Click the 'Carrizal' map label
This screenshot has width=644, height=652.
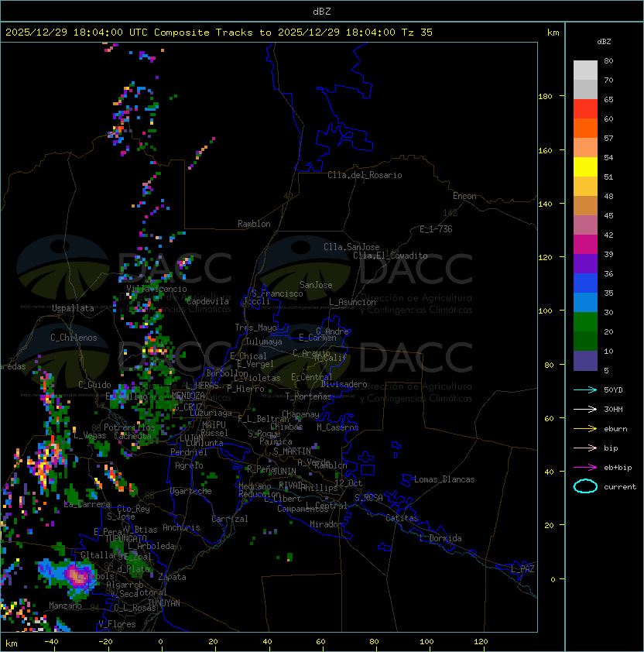tap(230, 519)
